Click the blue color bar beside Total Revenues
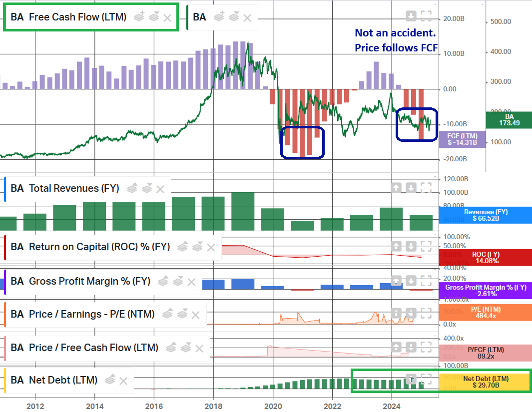532x412 pixels. click(5, 189)
